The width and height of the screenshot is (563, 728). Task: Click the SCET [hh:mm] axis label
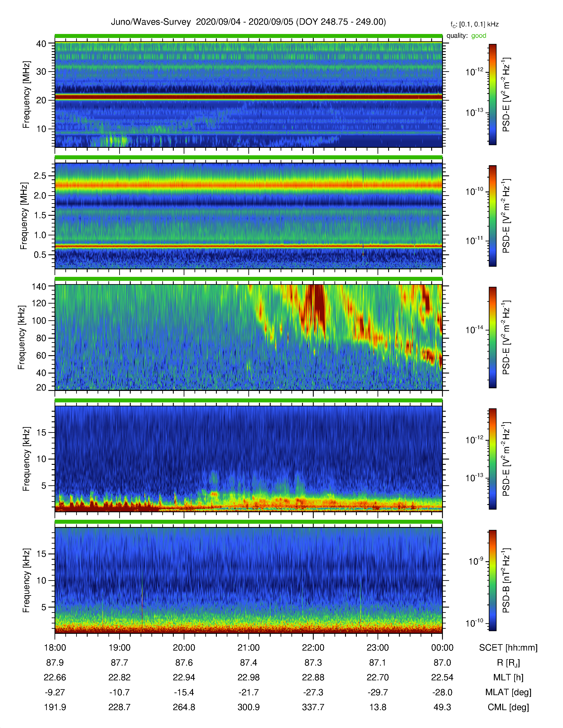508,648
